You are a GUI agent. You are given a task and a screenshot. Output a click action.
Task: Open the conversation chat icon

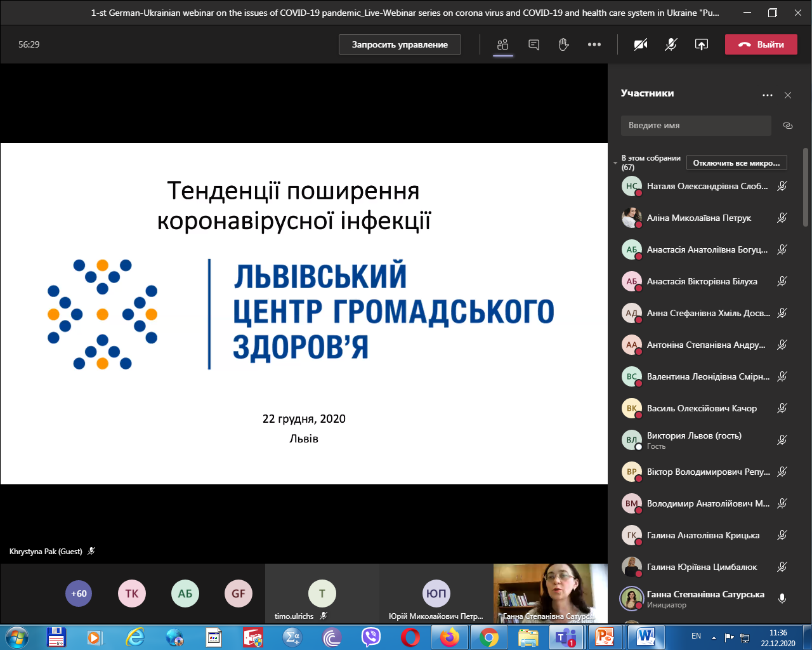click(x=534, y=44)
